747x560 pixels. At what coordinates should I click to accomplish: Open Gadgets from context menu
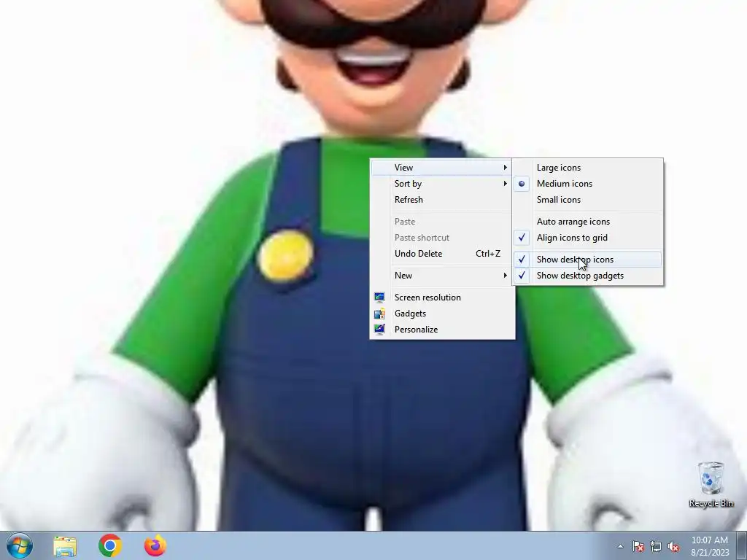click(x=442, y=314)
